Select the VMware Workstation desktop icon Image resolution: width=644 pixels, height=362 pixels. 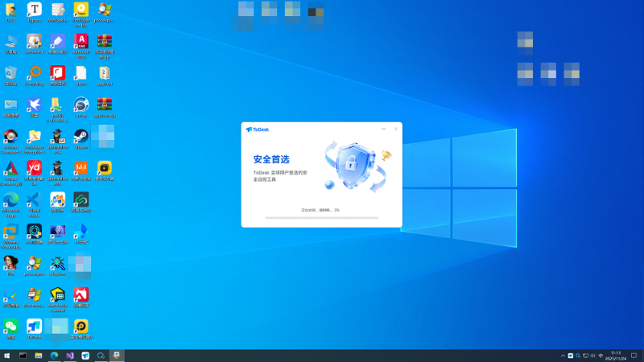pyautogui.click(x=10, y=232)
